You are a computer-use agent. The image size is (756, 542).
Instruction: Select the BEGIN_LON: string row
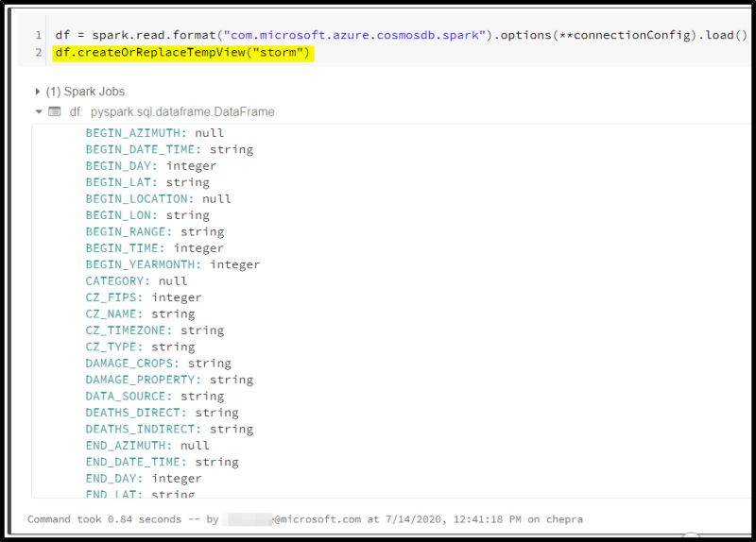pyautogui.click(x=147, y=215)
